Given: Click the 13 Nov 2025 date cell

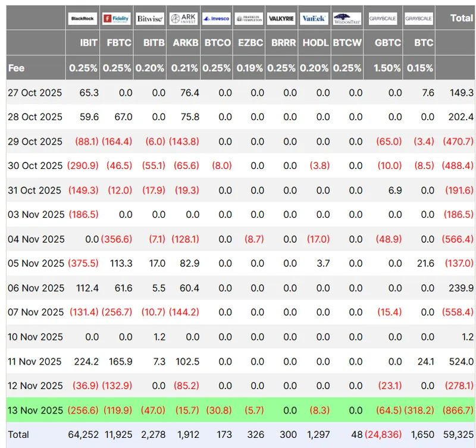Looking at the screenshot, I should [35, 410].
